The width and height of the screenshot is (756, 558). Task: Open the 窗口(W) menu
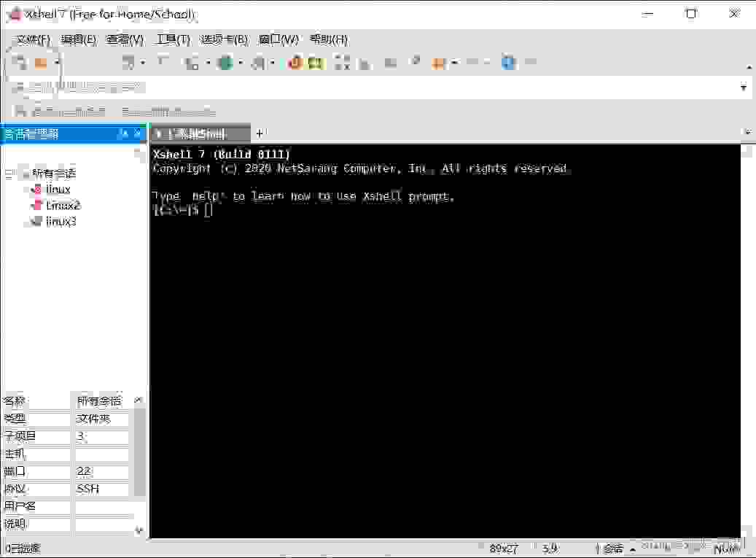[x=278, y=39]
